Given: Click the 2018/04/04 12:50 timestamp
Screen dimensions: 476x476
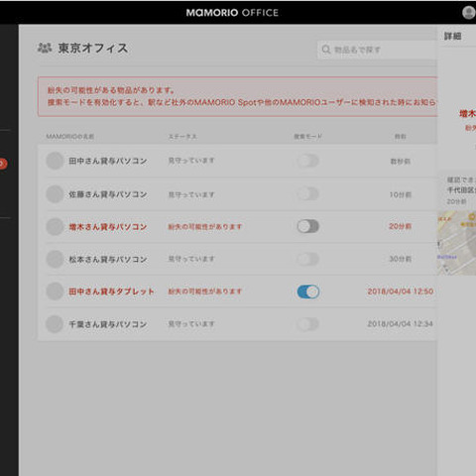Looking at the screenshot, I should (401, 292).
